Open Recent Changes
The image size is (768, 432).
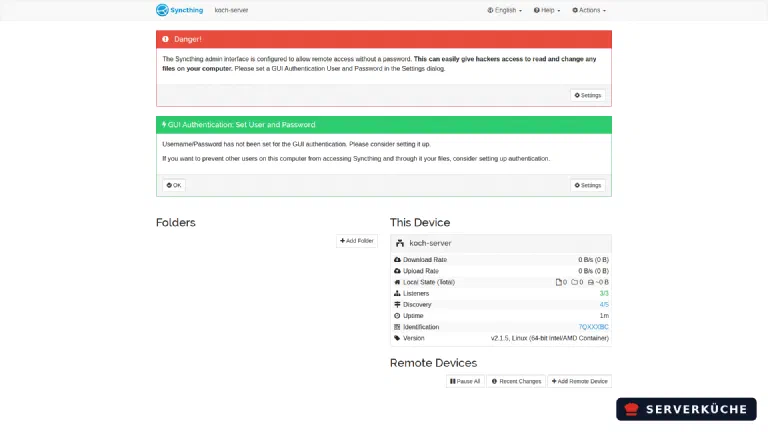[516, 381]
